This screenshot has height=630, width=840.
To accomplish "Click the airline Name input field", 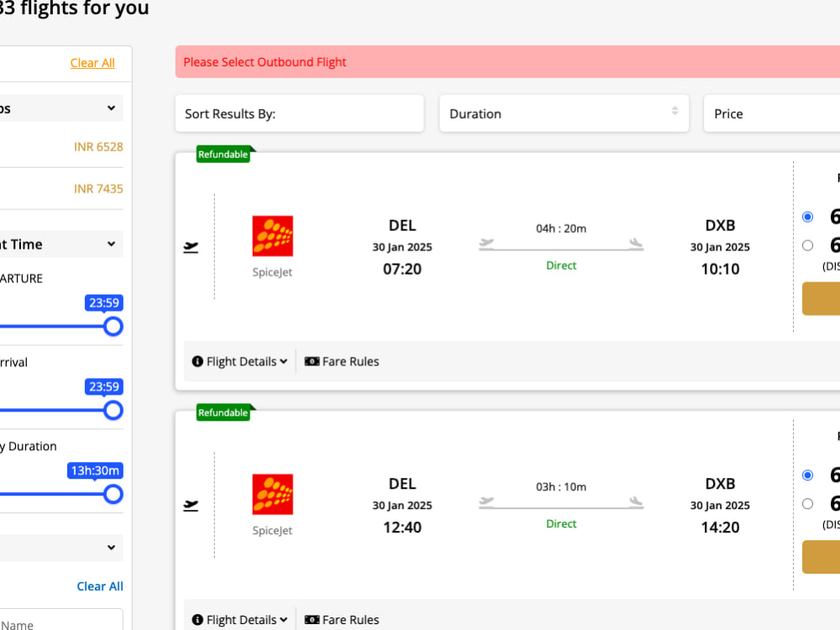I will (61, 620).
